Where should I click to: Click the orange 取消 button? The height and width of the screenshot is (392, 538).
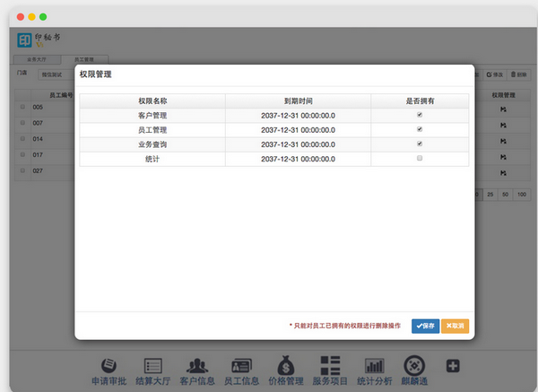tap(455, 326)
